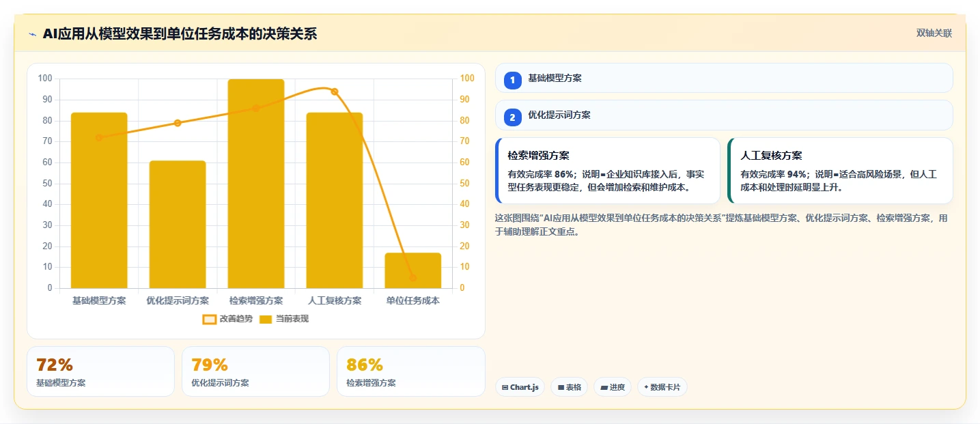Click the number 2 badge
Image resolution: width=980 pixels, height=424 pixels.
coord(513,117)
